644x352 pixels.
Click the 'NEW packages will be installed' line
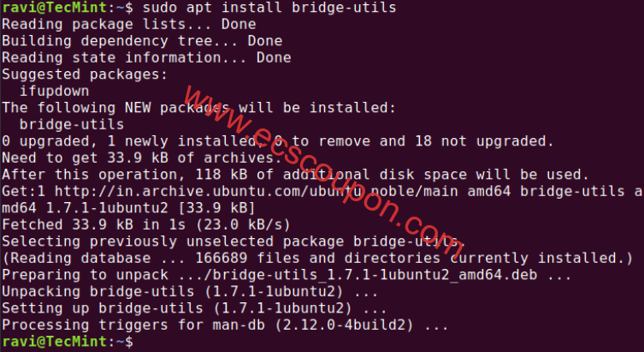pyautogui.click(x=198, y=108)
